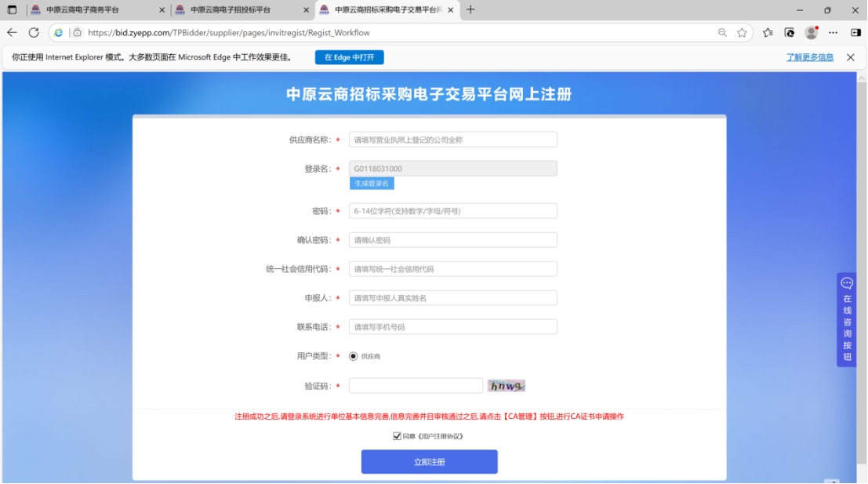Focus the 验证码 input field
The height and width of the screenshot is (484, 868).
tap(416, 386)
